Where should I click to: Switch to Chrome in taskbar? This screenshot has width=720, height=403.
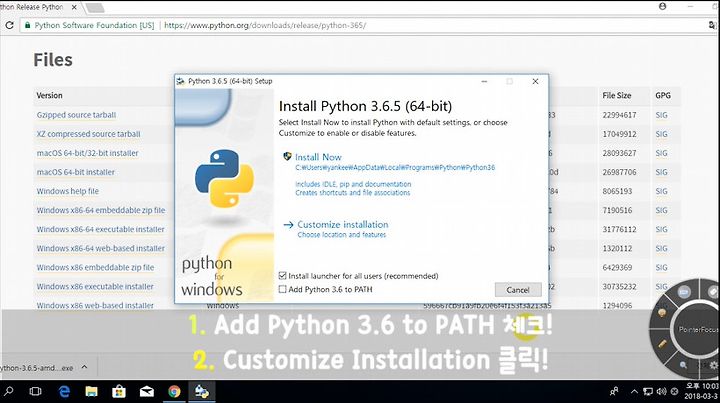tap(174, 392)
